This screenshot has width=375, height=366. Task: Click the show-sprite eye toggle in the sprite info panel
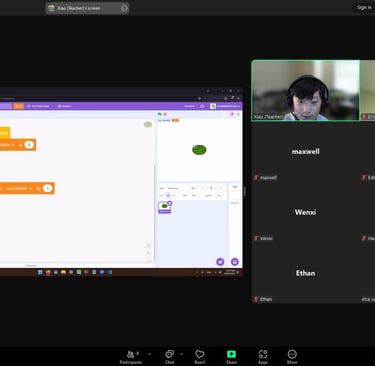(168, 195)
